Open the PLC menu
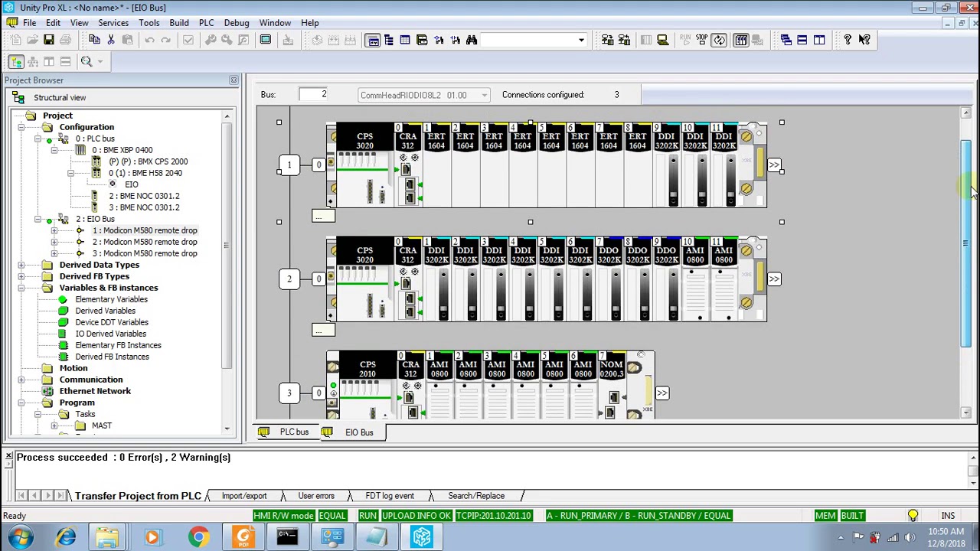This screenshot has width=980, height=551. [207, 23]
